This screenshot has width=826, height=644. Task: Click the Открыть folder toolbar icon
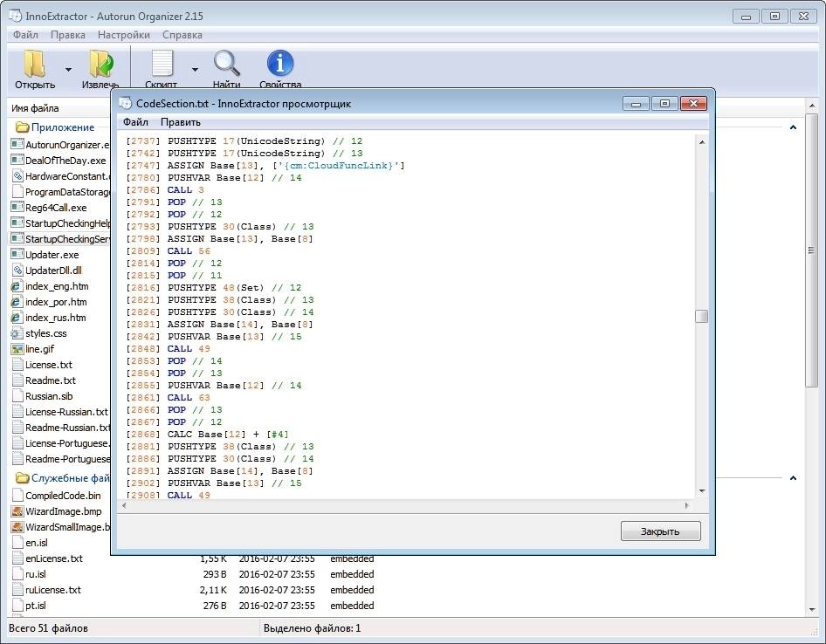click(35, 64)
